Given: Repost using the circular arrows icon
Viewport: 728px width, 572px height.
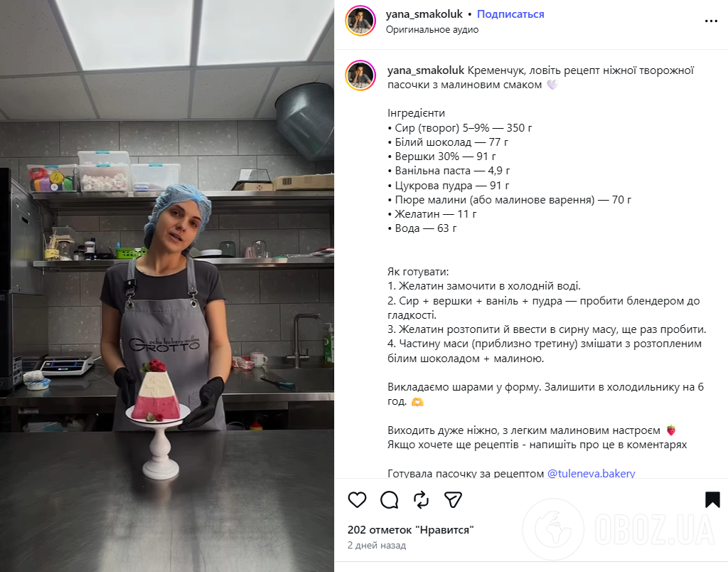Looking at the screenshot, I should (421, 499).
